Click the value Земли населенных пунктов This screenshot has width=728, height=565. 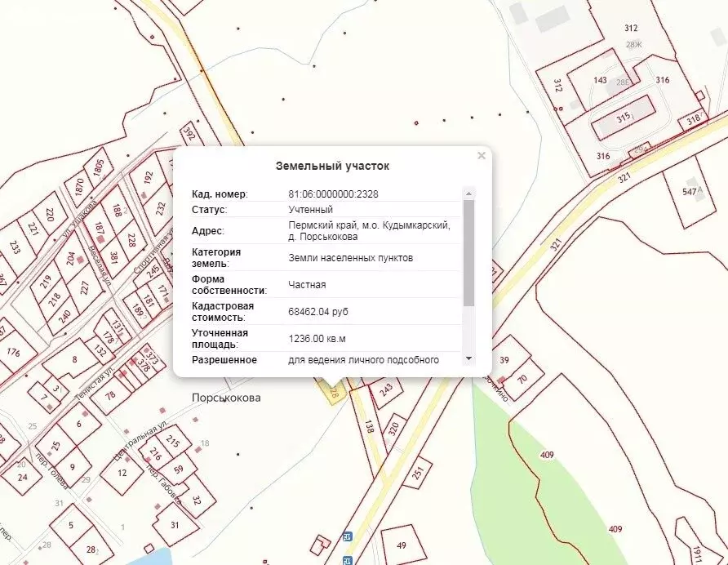click(x=351, y=258)
